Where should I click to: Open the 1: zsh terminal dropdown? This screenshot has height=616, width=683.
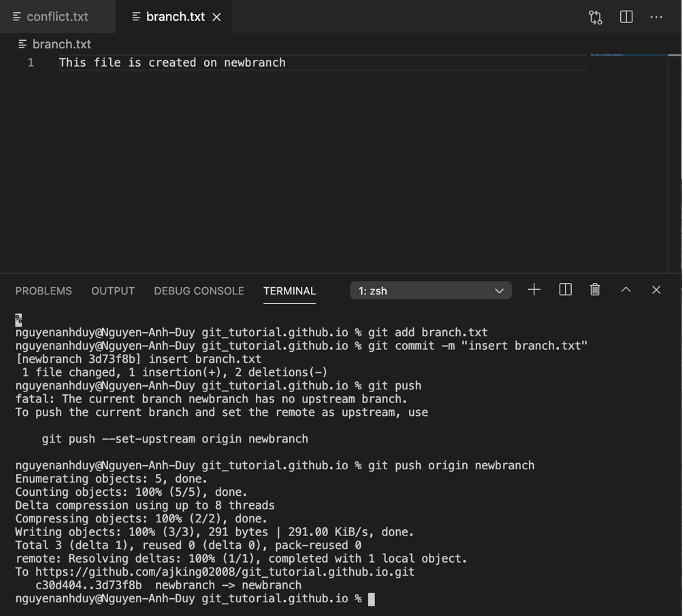click(x=431, y=291)
